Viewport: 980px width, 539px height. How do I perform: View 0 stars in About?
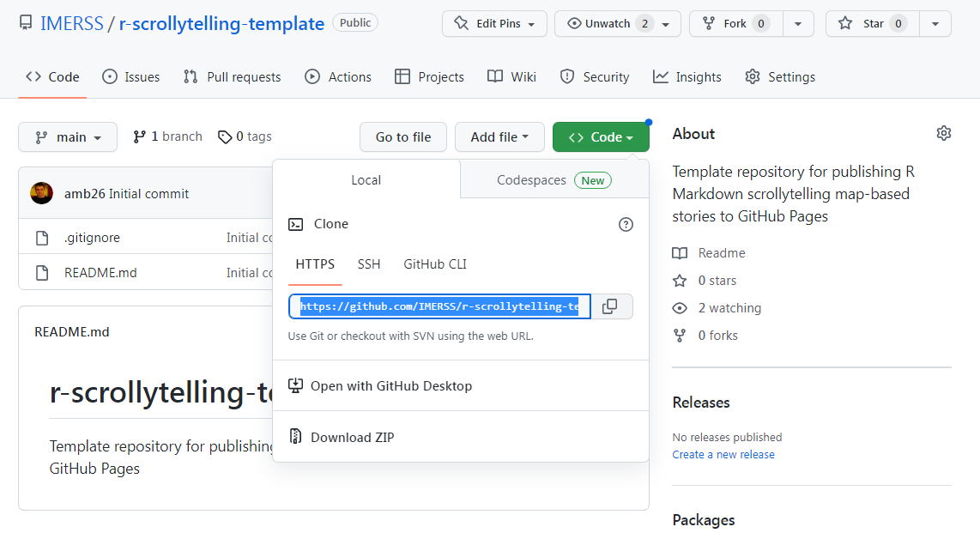pos(704,281)
